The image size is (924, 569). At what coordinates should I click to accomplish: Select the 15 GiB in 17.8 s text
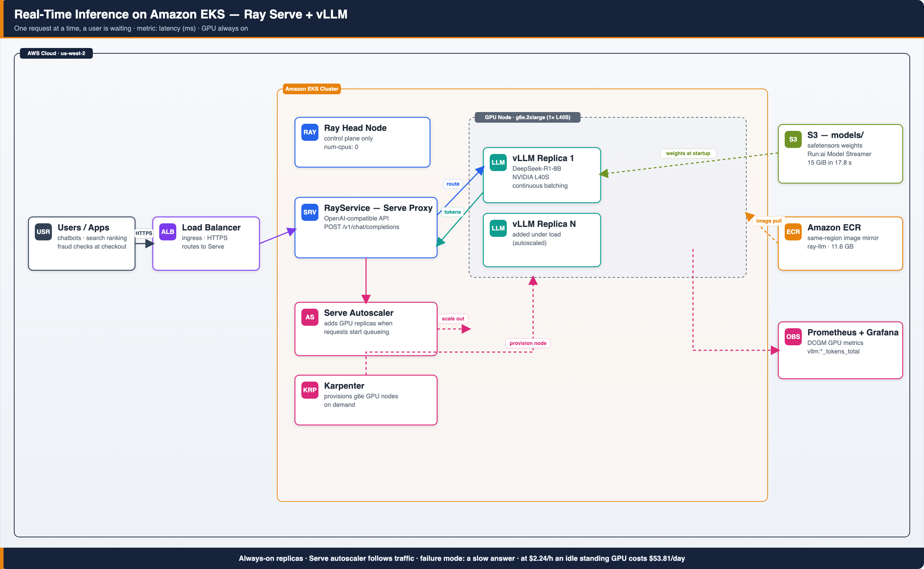tap(829, 163)
